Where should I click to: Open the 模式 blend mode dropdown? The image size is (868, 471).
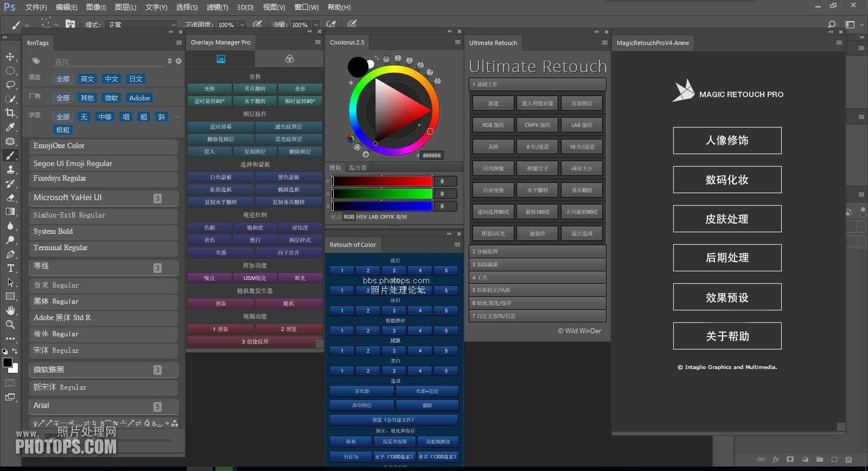142,24
